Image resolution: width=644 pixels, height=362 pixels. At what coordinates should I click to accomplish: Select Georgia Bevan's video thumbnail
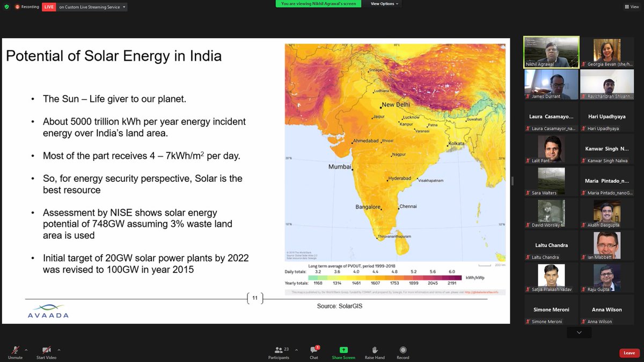(607, 52)
